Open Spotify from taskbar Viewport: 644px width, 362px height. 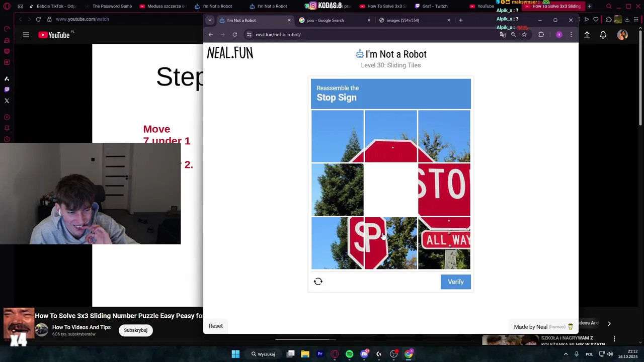coord(350,354)
